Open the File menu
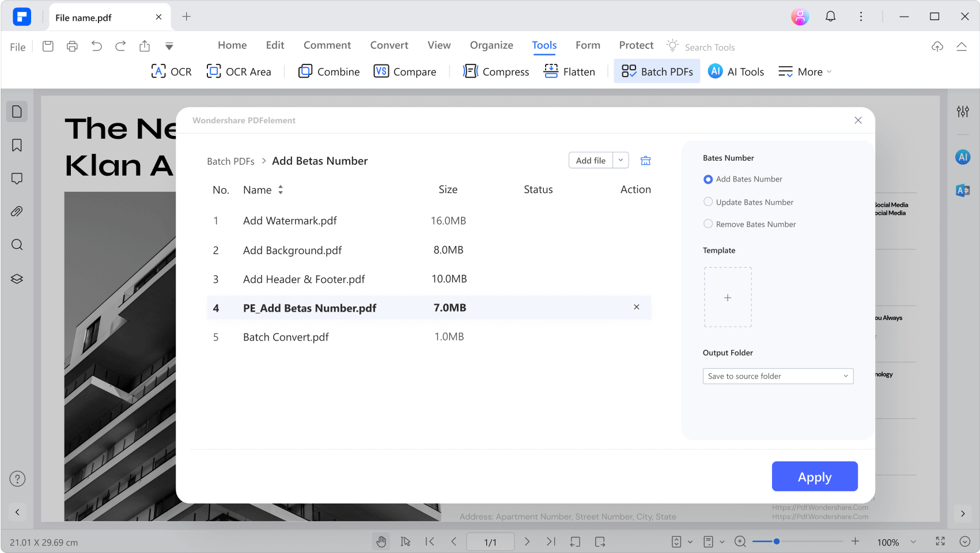 coord(18,47)
